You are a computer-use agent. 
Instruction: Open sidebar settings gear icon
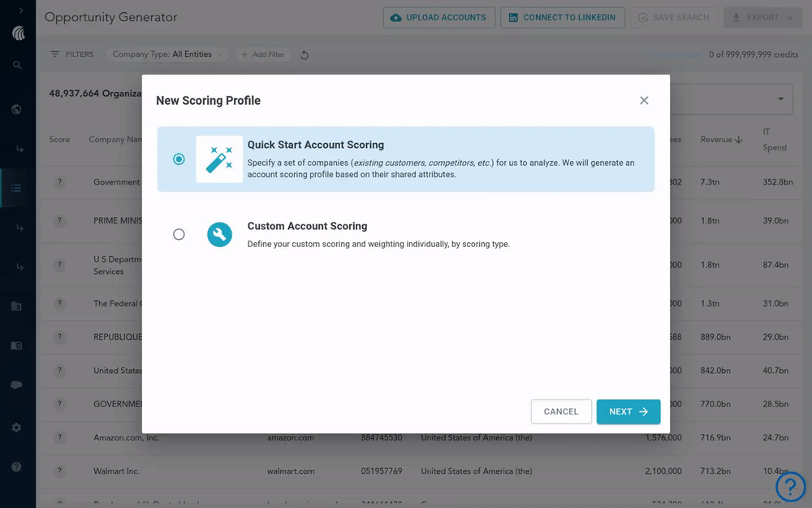tap(16, 428)
